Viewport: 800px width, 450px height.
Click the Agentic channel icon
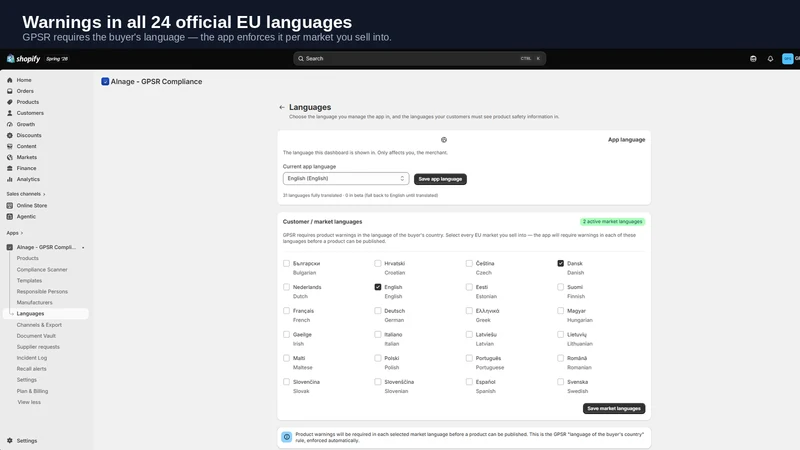pyautogui.click(x=10, y=216)
